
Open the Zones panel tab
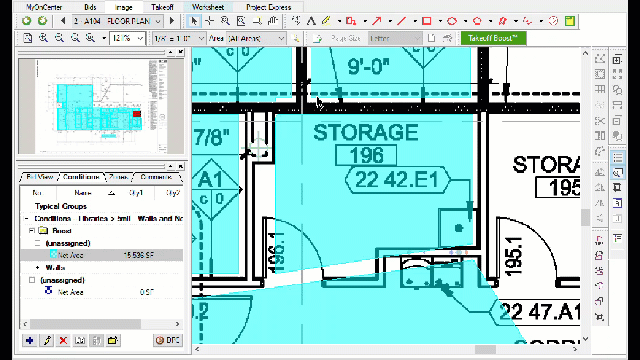[x=119, y=177]
